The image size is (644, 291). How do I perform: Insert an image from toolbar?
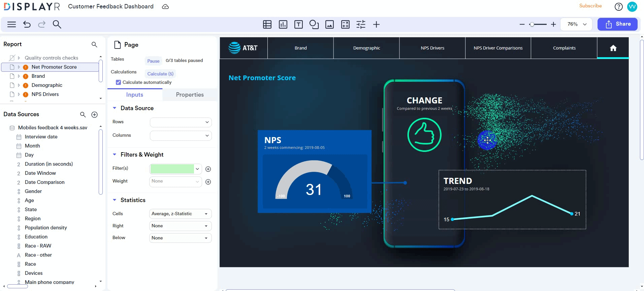(x=330, y=24)
